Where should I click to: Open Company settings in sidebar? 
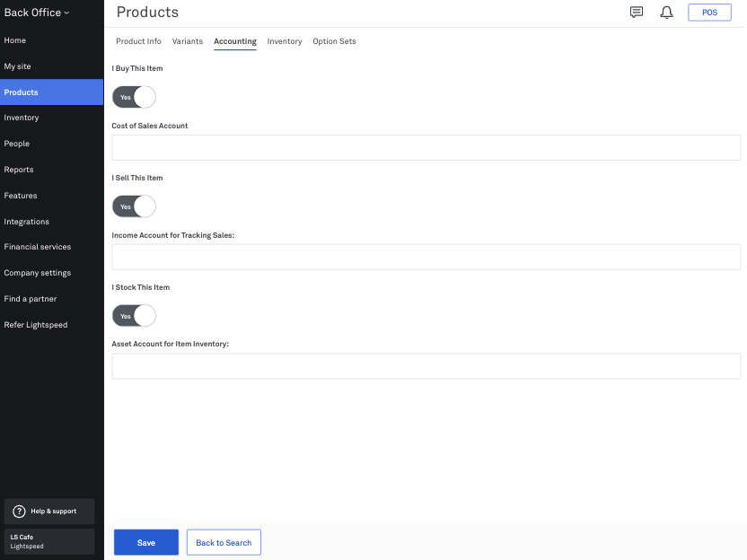tap(51, 273)
